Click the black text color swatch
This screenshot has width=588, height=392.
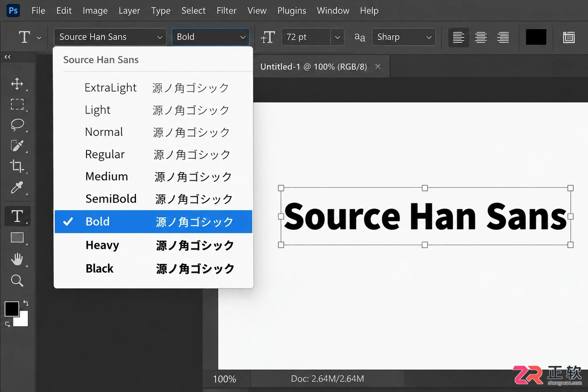[x=536, y=37]
